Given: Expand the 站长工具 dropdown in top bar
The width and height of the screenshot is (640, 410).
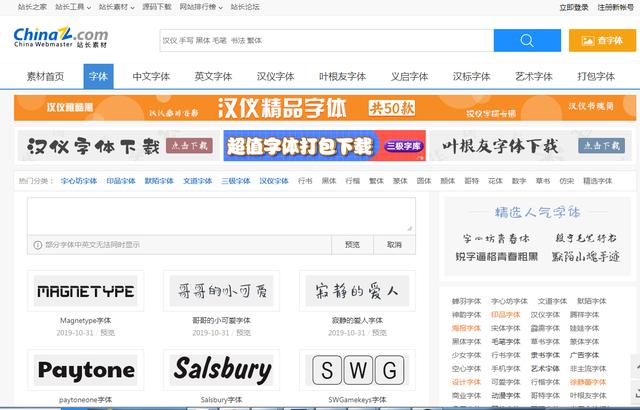Looking at the screenshot, I should coord(72,7).
